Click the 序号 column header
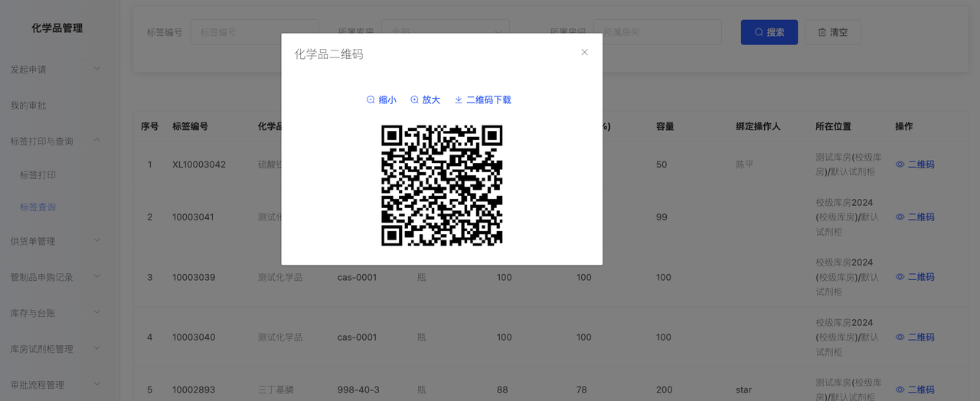980x401 pixels. pyautogui.click(x=150, y=126)
